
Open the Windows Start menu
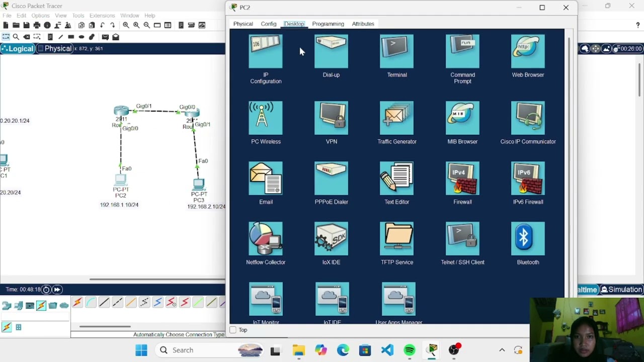pos(141,350)
